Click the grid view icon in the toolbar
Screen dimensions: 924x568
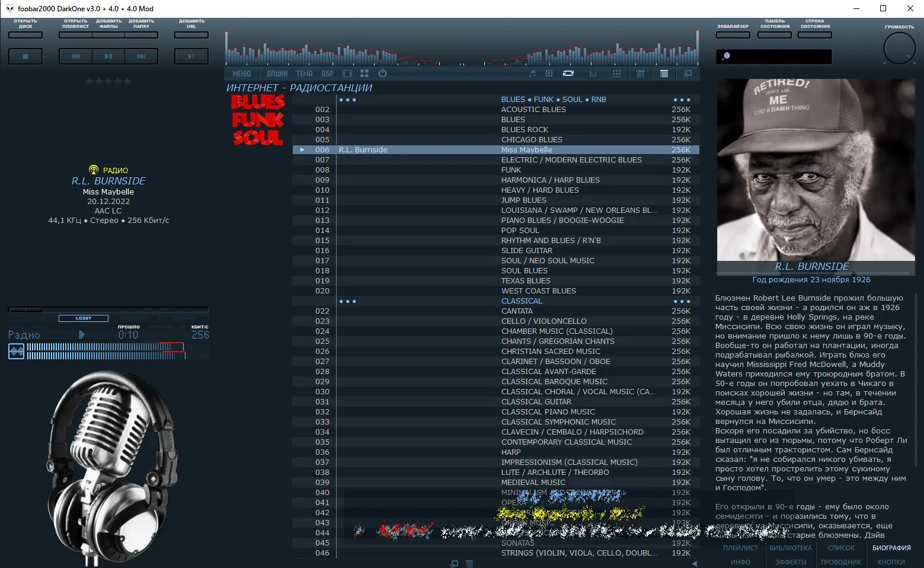click(616, 74)
